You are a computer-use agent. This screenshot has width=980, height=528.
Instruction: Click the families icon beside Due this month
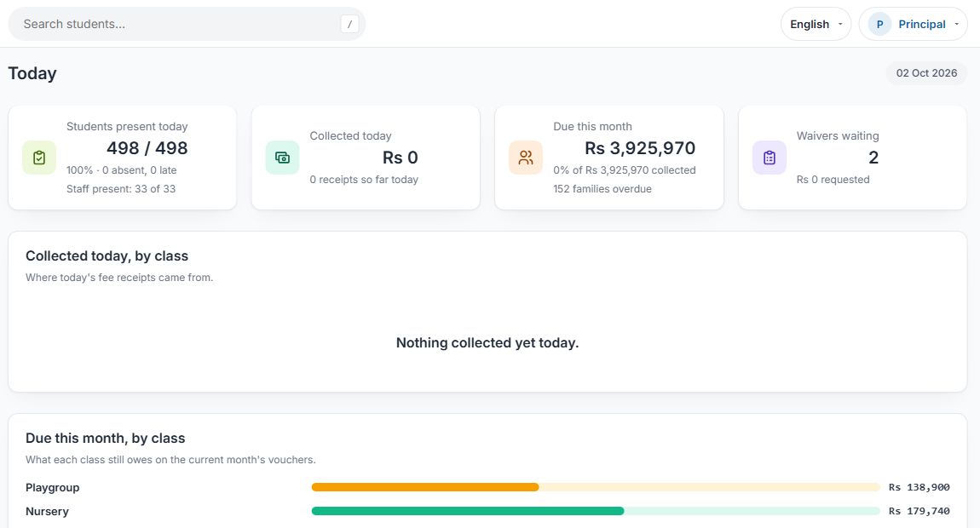coord(526,158)
